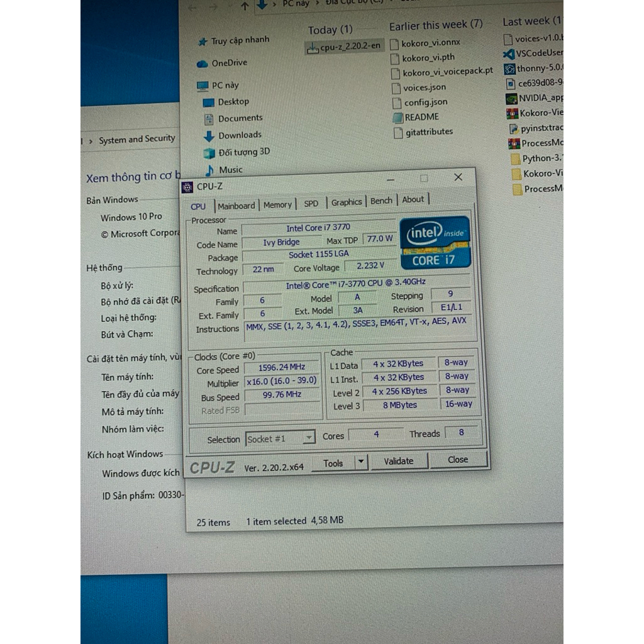Click the Truy cập nhanh star icon
Screen dimensions: 644x644
203,42
